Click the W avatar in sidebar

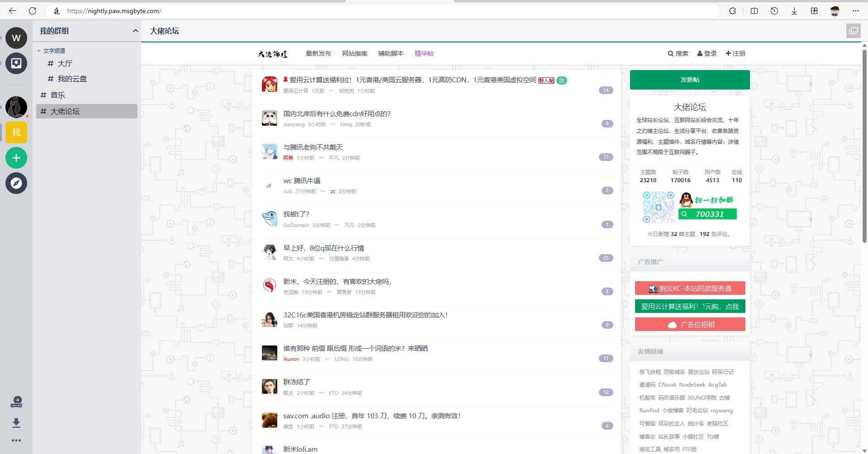pyautogui.click(x=16, y=38)
